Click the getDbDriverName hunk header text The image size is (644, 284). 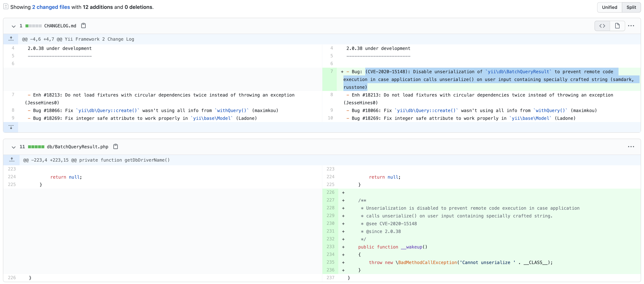(96, 160)
